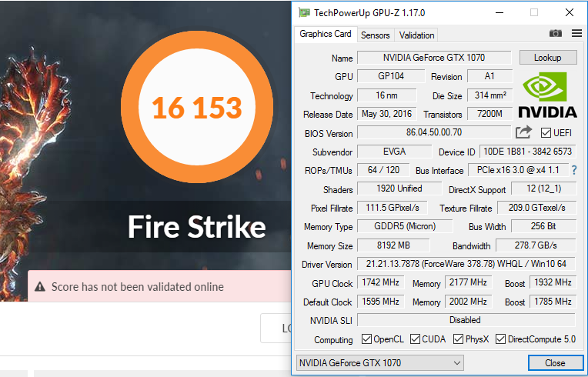
Task: Click the Bus Interface question mark icon
Action: (x=574, y=170)
